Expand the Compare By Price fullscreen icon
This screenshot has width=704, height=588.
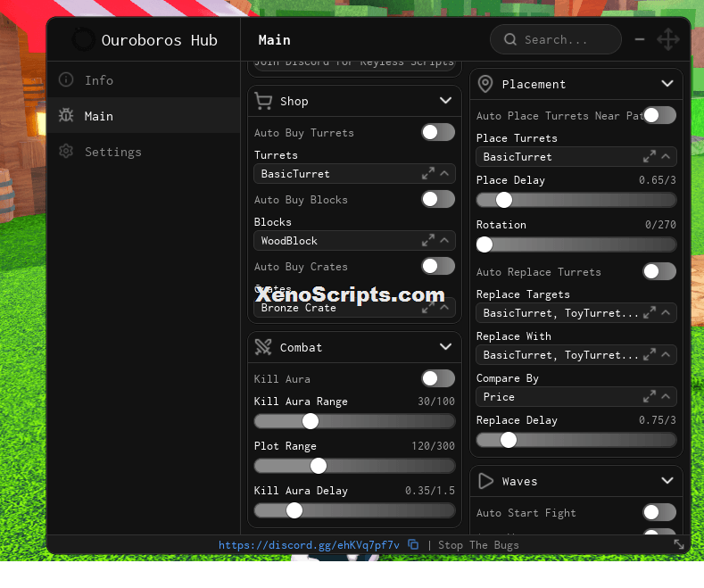650,397
